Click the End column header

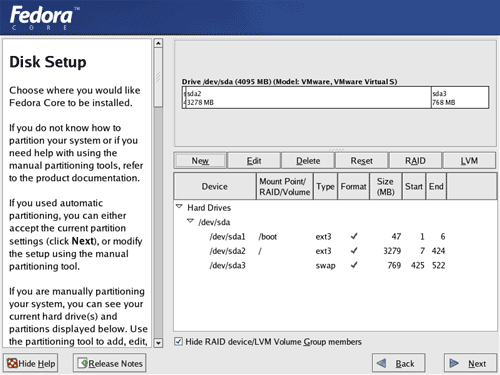436,186
